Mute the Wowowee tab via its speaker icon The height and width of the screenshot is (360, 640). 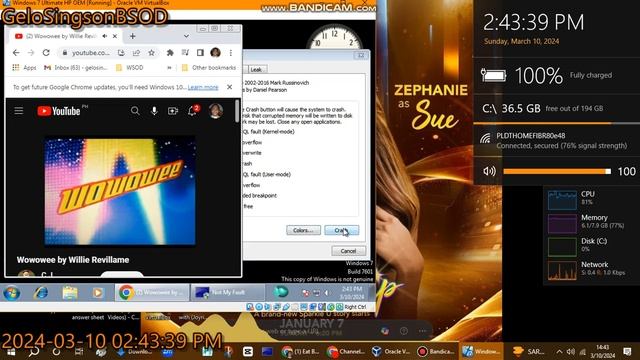click(x=104, y=36)
